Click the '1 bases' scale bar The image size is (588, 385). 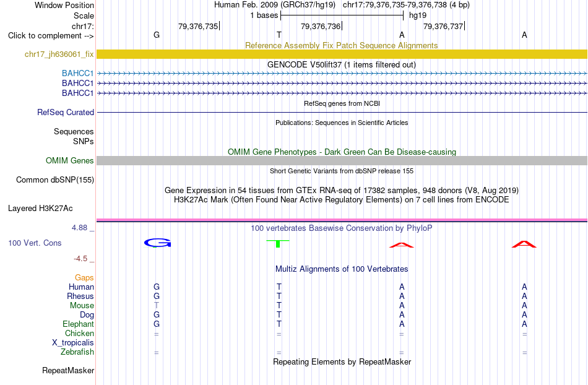342,15
